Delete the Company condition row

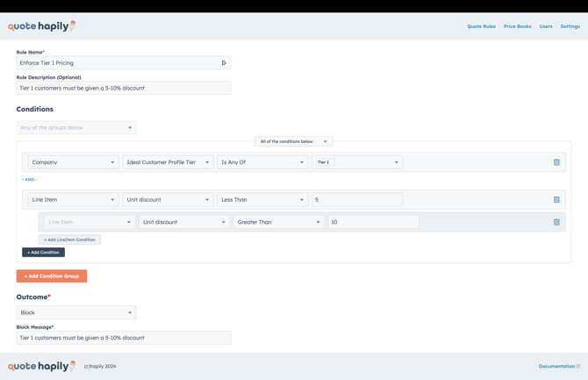[x=556, y=162]
